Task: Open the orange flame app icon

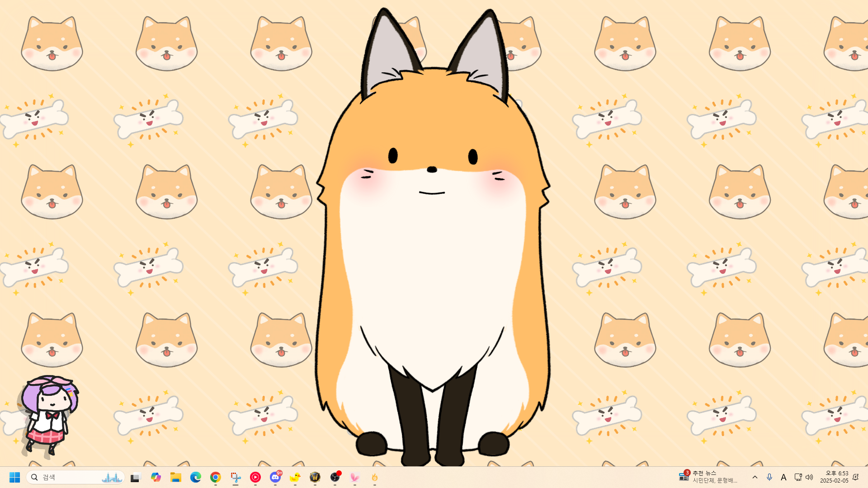Action: pyautogui.click(x=375, y=477)
